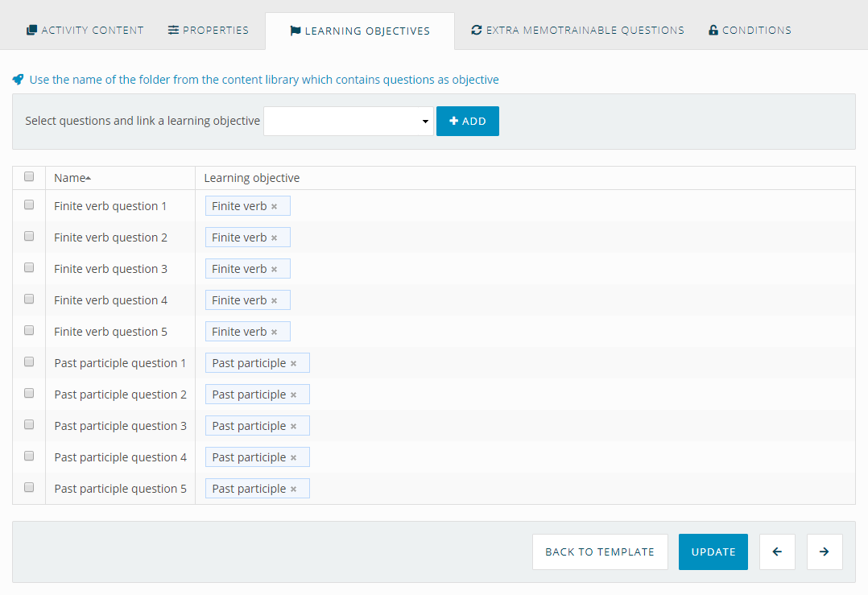The image size is (868, 595).
Task: Click the rocket icon beside the hint
Action: pyautogui.click(x=19, y=80)
